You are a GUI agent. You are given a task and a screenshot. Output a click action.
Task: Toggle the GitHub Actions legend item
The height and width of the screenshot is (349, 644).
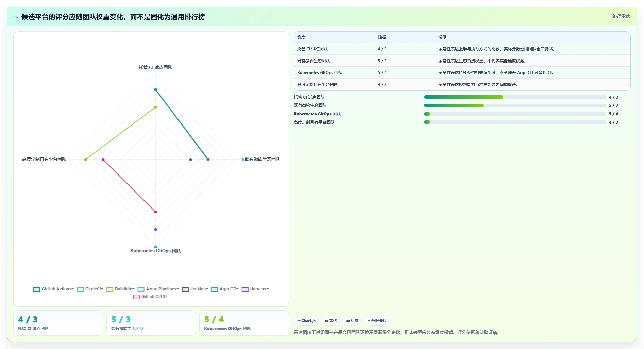[53, 289]
